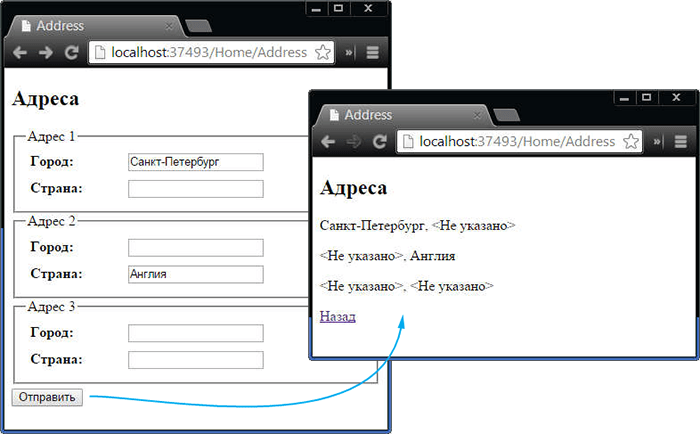The image size is (700, 434).
Task: Reload the page in right browser window
Action: pyautogui.click(x=380, y=142)
